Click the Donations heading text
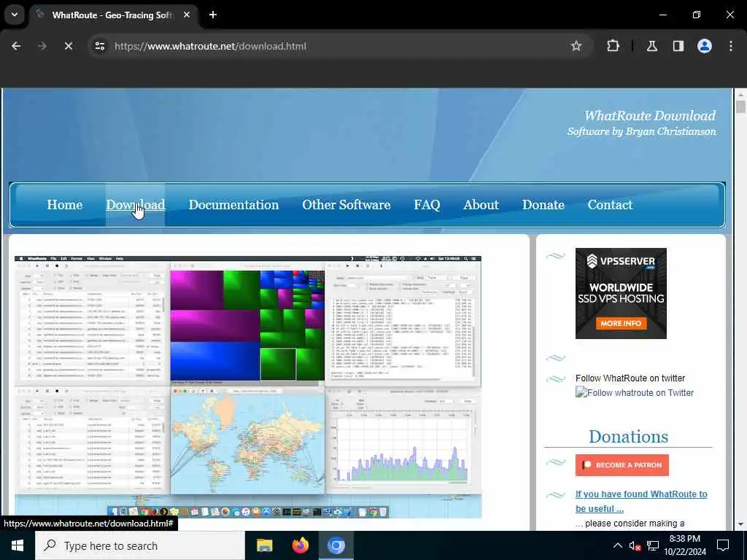747x560 pixels. pyautogui.click(x=628, y=437)
